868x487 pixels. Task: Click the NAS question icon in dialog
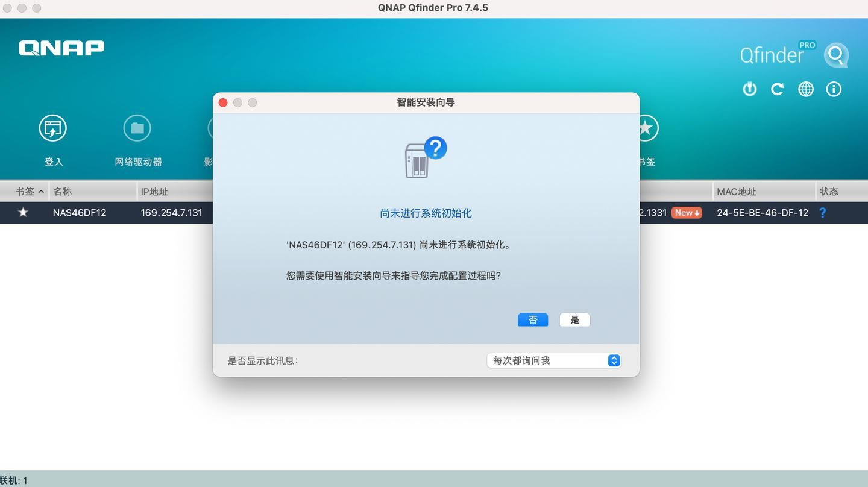tap(426, 157)
